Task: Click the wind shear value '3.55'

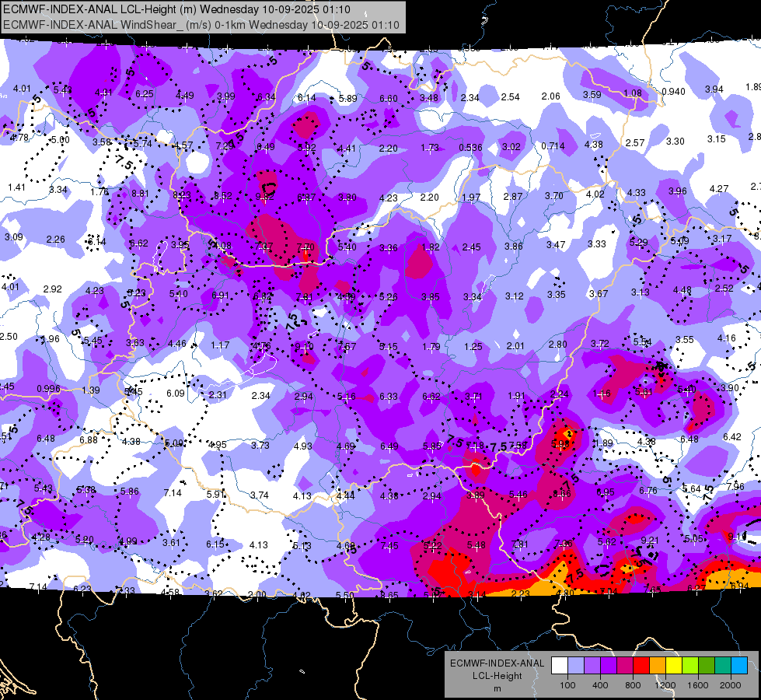Action: point(685,340)
